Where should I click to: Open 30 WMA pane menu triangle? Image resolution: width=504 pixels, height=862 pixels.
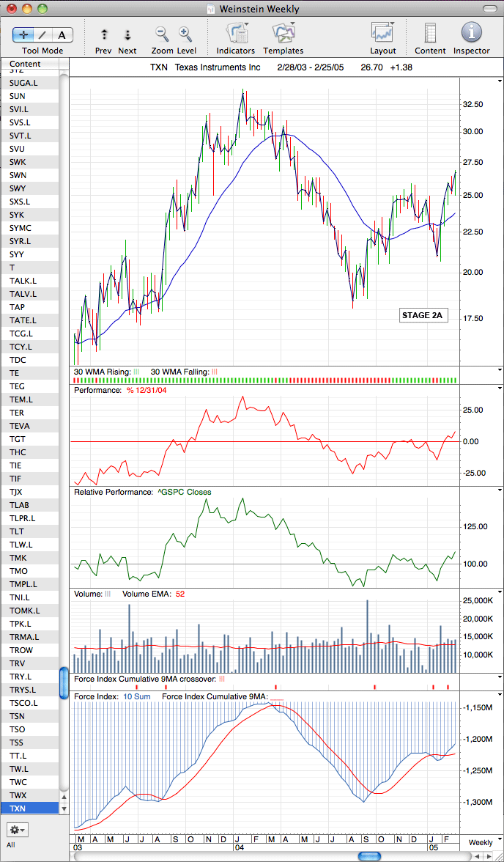pos(500,370)
